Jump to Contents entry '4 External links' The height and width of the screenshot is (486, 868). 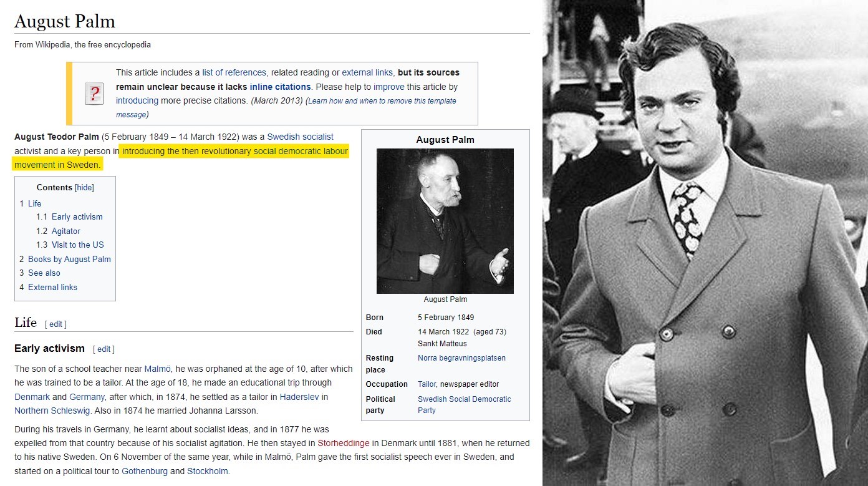coord(48,287)
